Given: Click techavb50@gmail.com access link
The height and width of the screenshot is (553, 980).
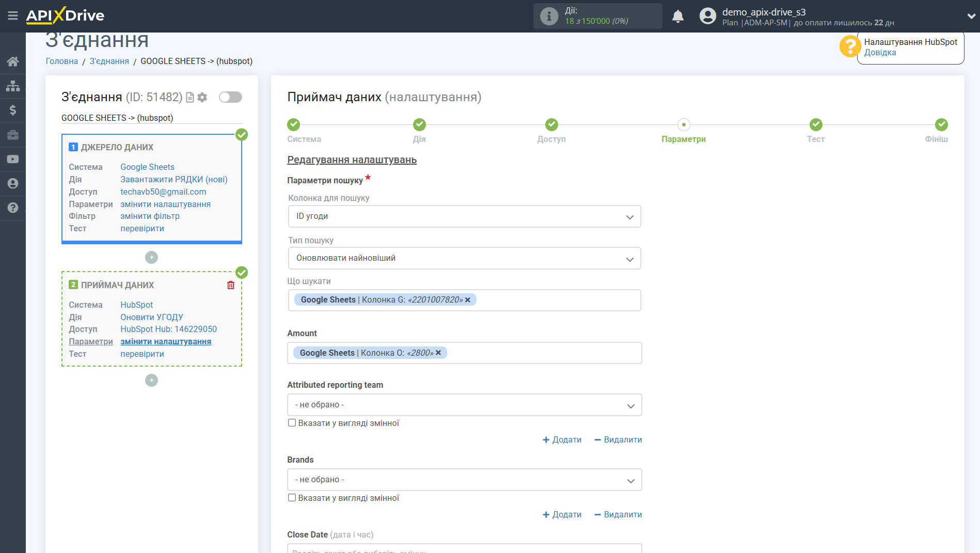Looking at the screenshot, I should click(163, 192).
